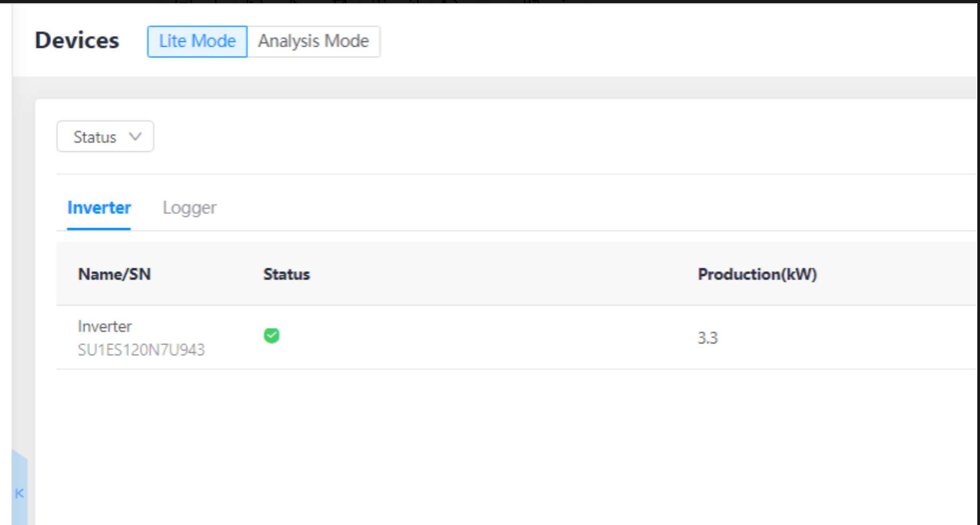Click the Production(kW) column header
This screenshot has width=980, height=525.
point(757,274)
